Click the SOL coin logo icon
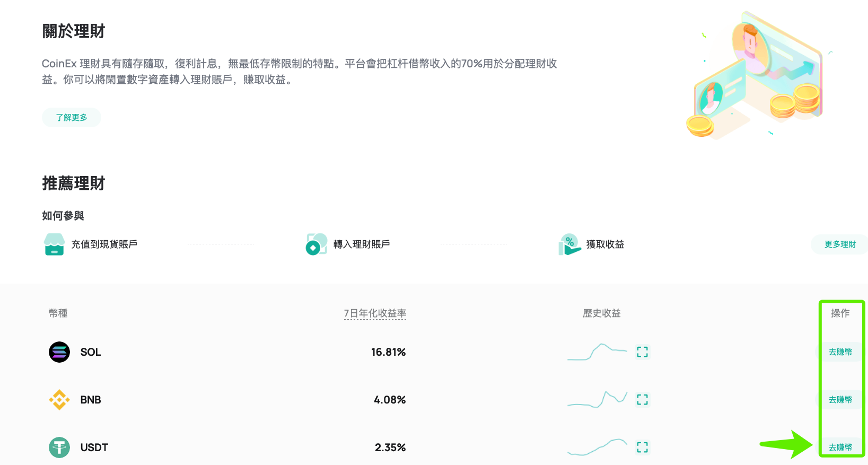 [59, 352]
